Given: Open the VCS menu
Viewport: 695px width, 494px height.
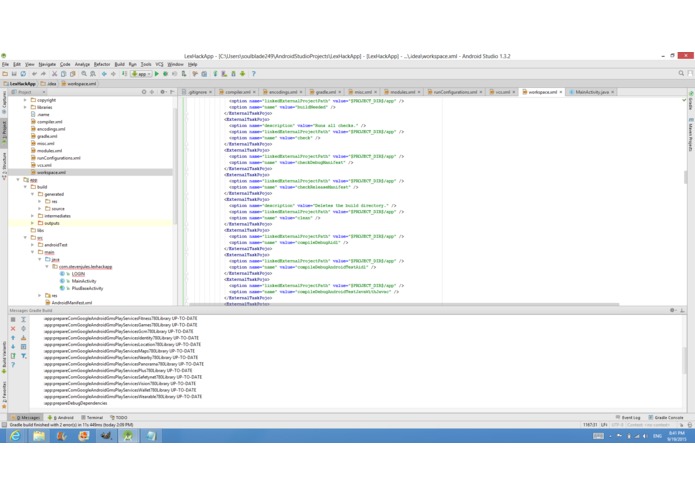Looking at the screenshot, I should pos(159,64).
